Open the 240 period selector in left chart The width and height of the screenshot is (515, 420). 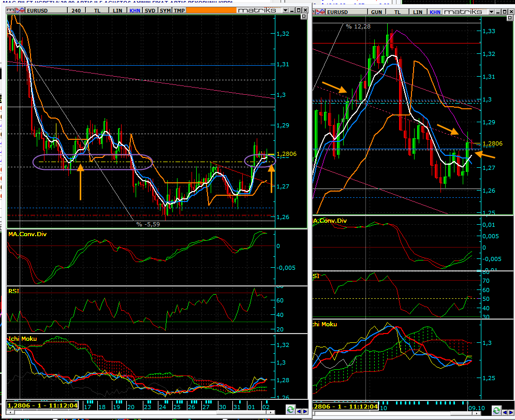(x=76, y=10)
